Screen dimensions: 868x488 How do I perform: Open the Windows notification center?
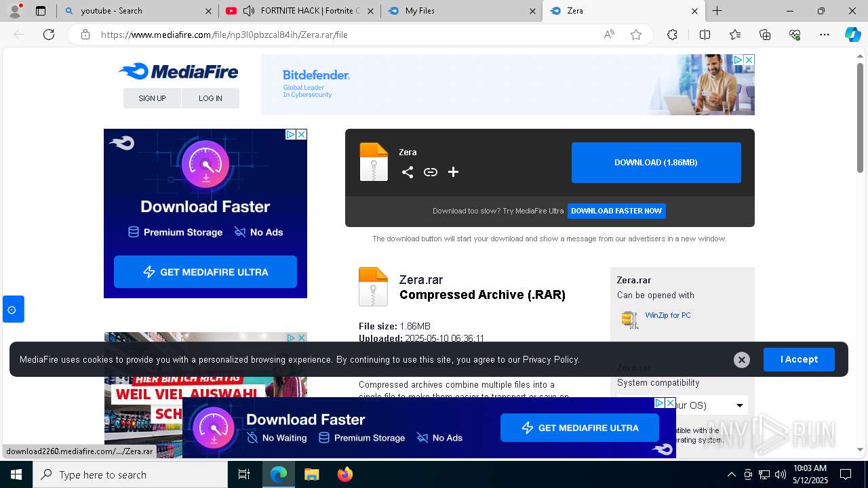tap(846, 474)
